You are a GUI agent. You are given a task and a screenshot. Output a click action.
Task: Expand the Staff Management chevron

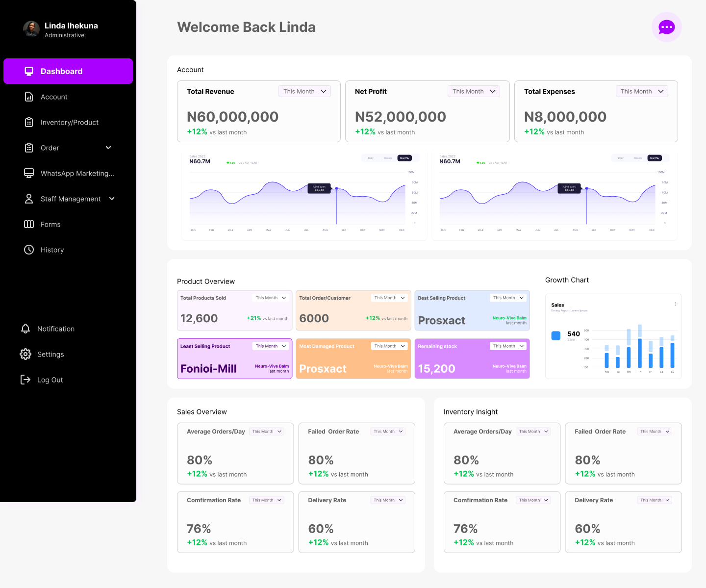click(112, 199)
